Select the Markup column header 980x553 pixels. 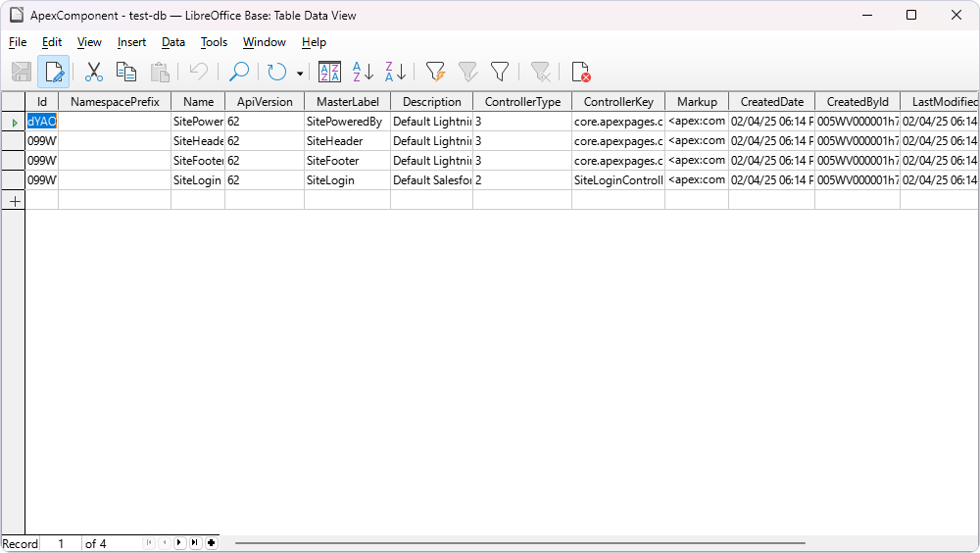point(697,101)
